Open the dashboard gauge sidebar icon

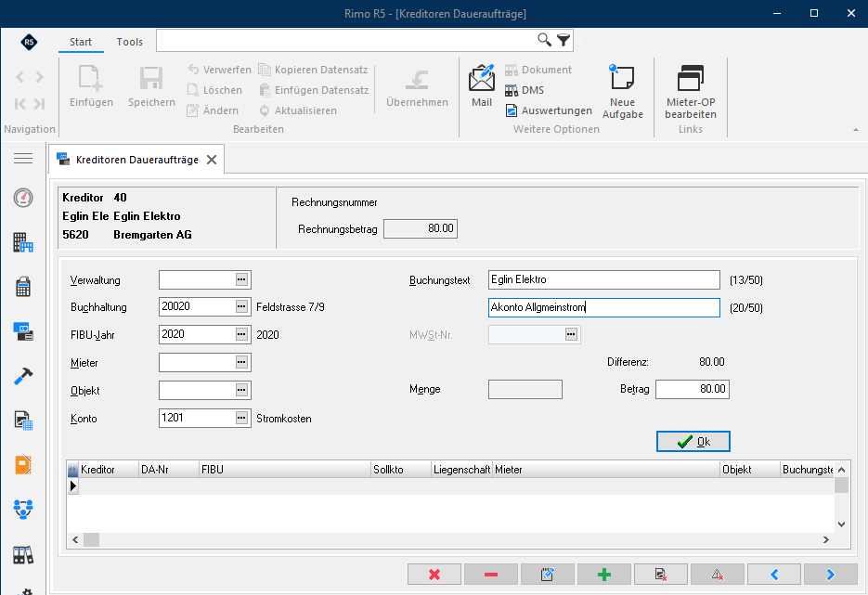click(x=23, y=198)
